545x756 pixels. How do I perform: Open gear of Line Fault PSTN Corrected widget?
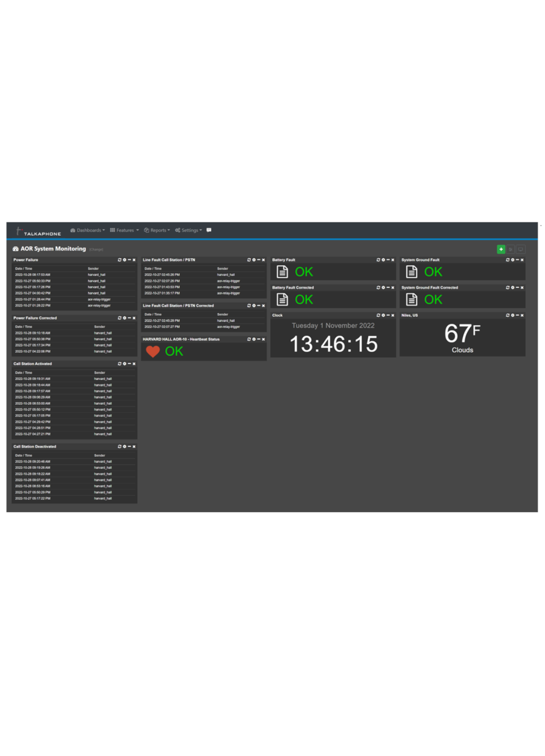coord(254,306)
